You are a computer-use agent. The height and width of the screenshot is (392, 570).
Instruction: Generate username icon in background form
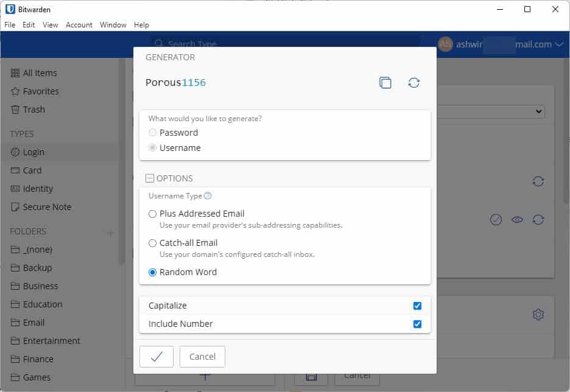click(x=538, y=181)
